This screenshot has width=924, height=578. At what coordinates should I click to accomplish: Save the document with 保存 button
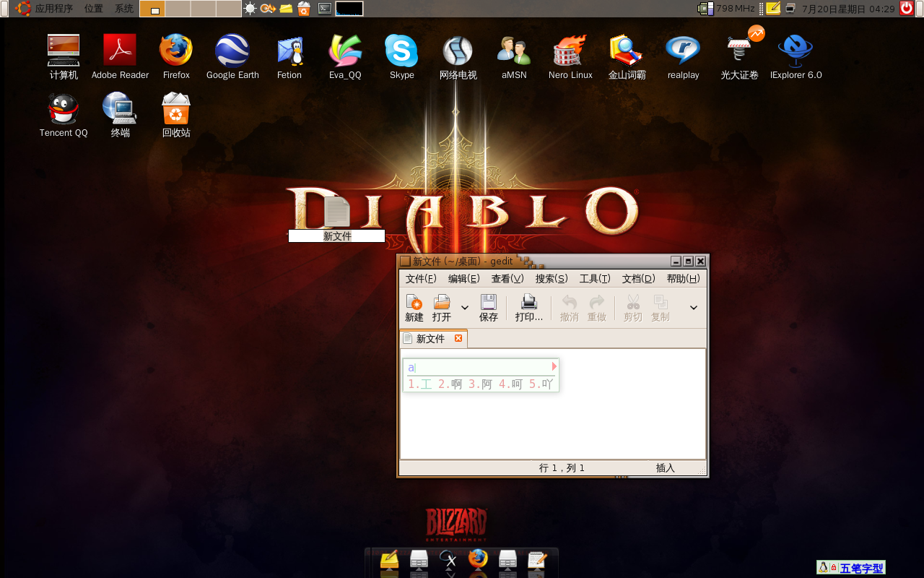pyautogui.click(x=489, y=308)
